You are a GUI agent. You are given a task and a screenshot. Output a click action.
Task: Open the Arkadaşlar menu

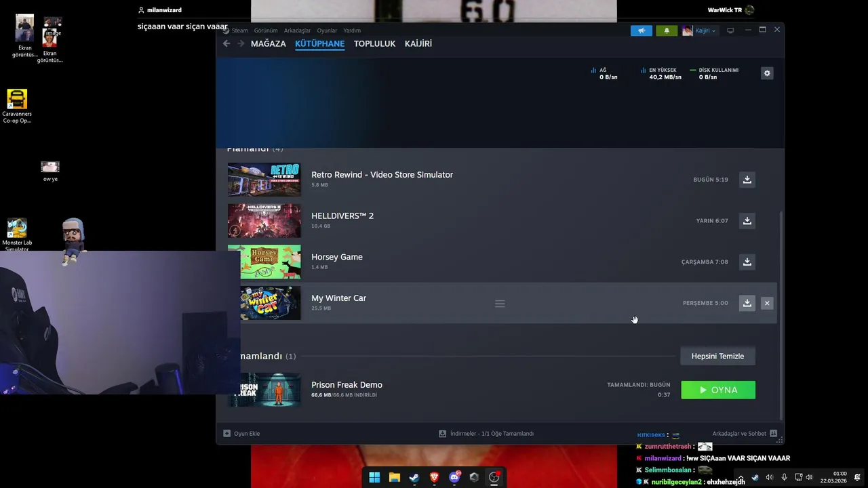pyautogui.click(x=297, y=30)
